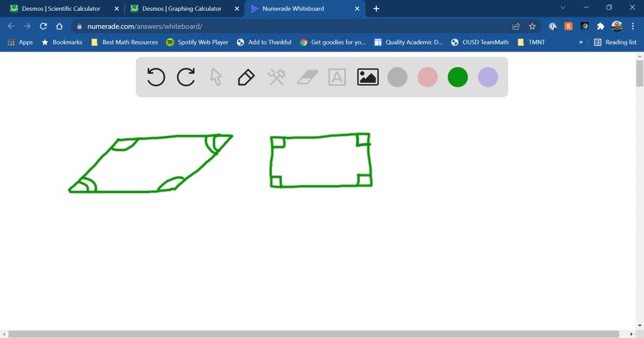Open OUSD TeamMath bookmark
The height and width of the screenshot is (338, 644).
[480, 42]
